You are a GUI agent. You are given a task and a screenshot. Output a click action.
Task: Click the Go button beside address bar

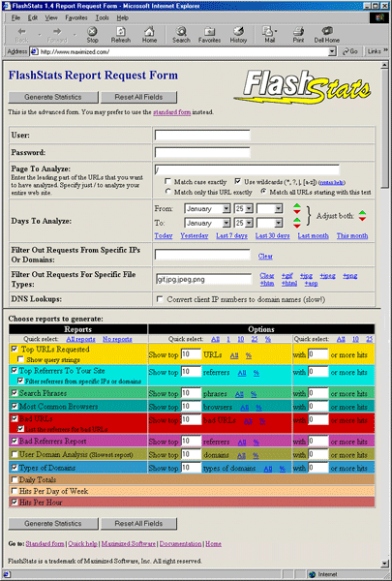tap(350, 51)
